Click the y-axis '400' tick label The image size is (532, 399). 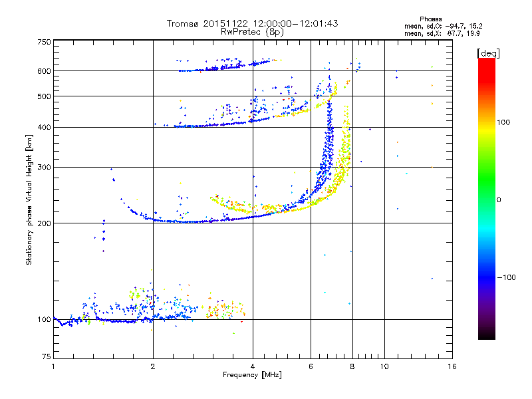click(x=44, y=128)
